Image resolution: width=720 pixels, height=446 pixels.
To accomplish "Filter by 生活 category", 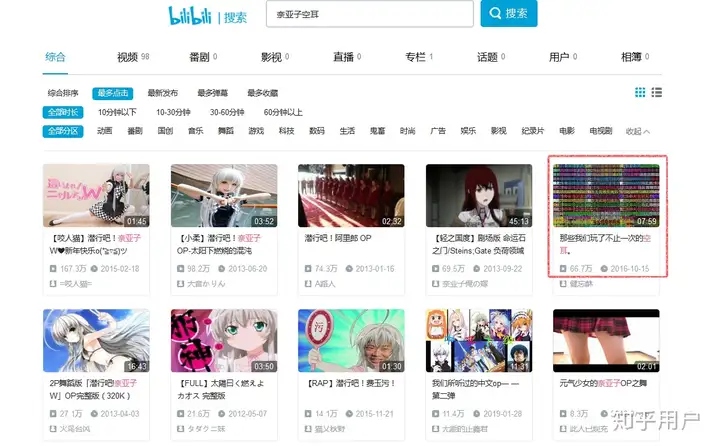I will [x=347, y=131].
